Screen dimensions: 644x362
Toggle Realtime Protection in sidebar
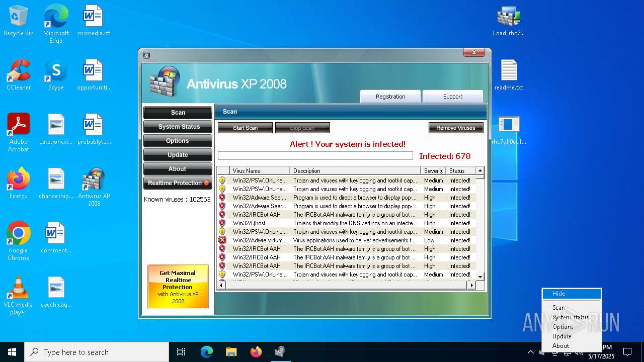click(x=178, y=183)
